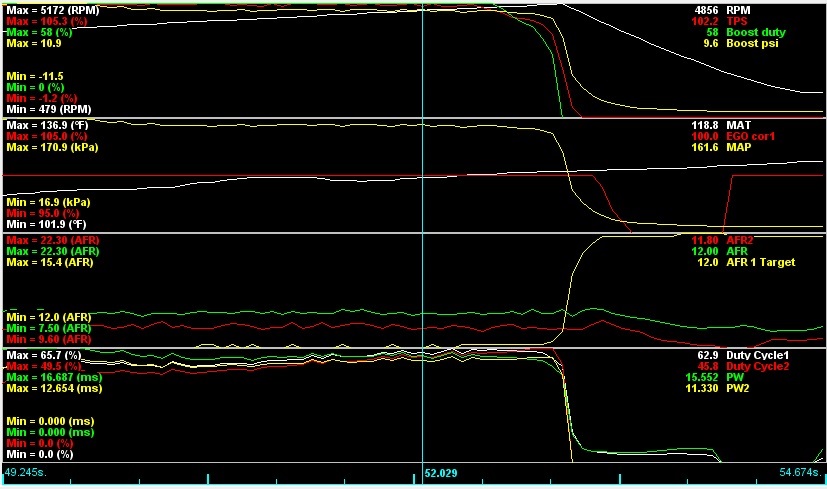Select the green AFR 12.00 legend entry
The height and width of the screenshot is (489, 827).
coord(719,251)
